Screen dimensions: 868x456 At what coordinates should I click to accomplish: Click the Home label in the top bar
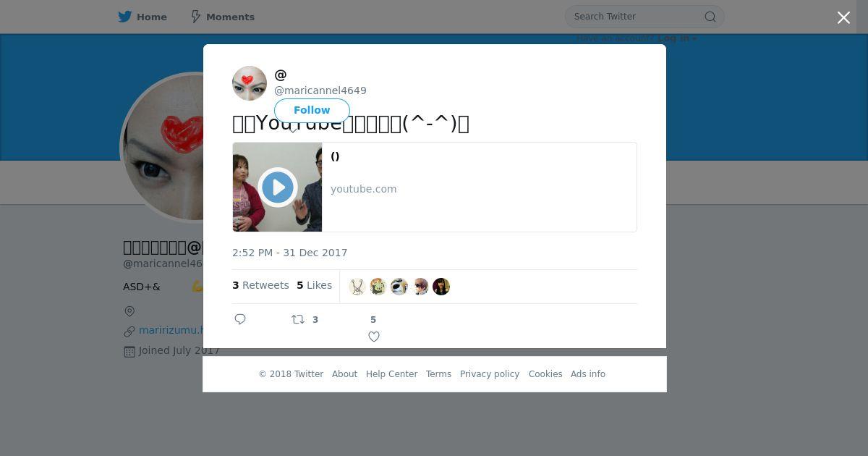pyautogui.click(x=152, y=17)
